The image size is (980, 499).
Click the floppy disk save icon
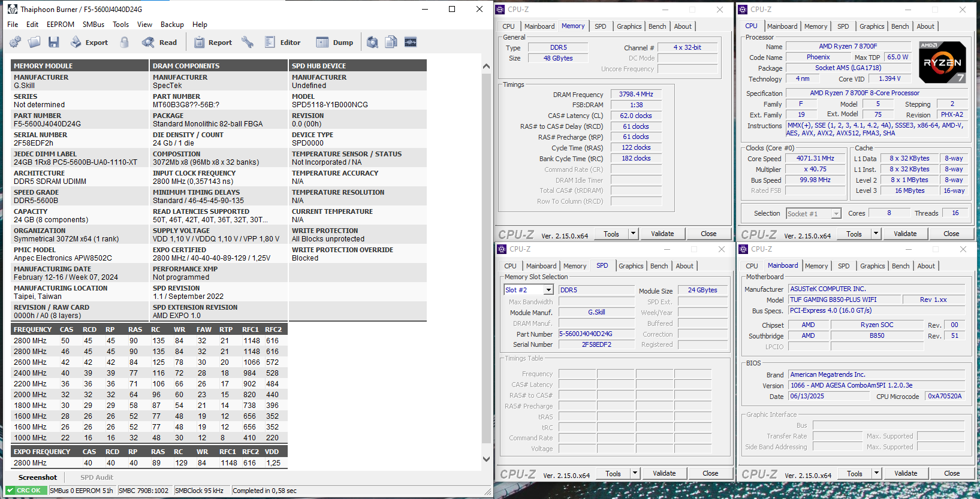tap(54, 42)
